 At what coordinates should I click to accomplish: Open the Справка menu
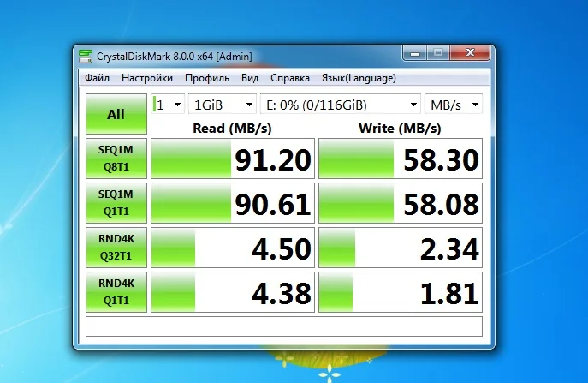pyautogui.click(x=290, y=78)
